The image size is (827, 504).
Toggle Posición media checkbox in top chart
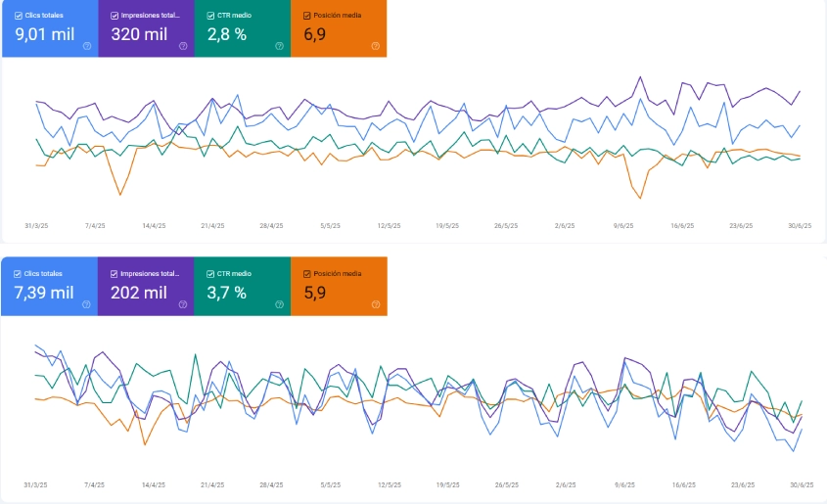click(x=308, y=16)
